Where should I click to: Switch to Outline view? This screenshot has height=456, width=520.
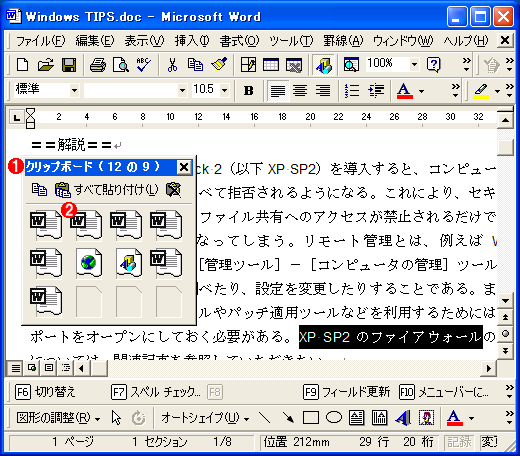click(x=65, y=368)
